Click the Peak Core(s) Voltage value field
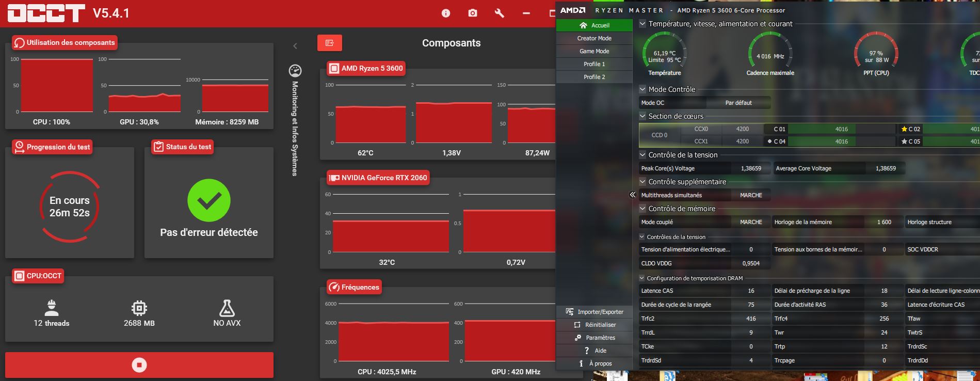 (751, 168)
